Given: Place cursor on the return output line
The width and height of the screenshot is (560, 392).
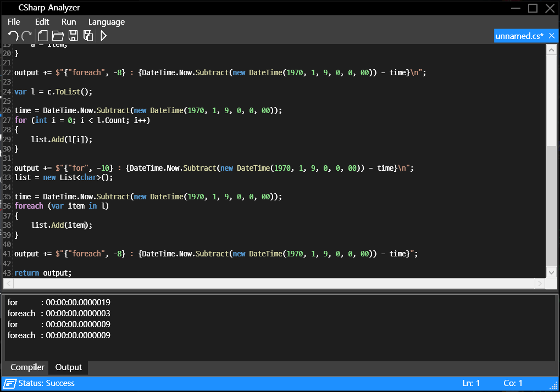Looking at the screenshot, I should click(43, 273).
